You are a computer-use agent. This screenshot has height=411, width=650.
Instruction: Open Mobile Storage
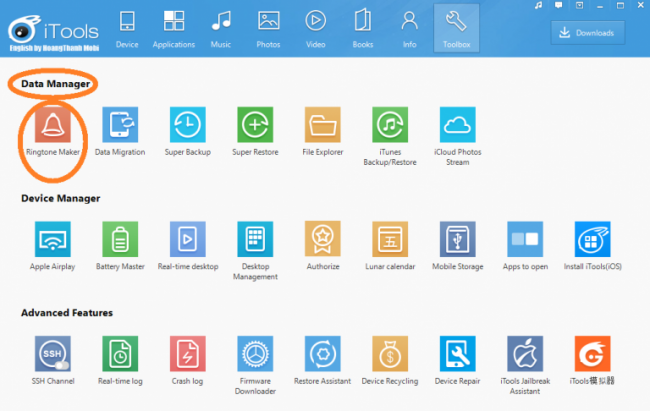point(458,239)
